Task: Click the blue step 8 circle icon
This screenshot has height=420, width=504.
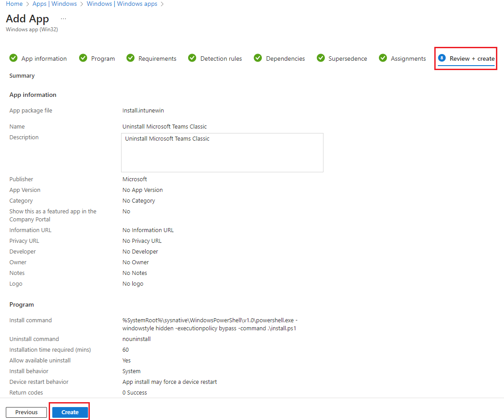Action: coord(442,58)
